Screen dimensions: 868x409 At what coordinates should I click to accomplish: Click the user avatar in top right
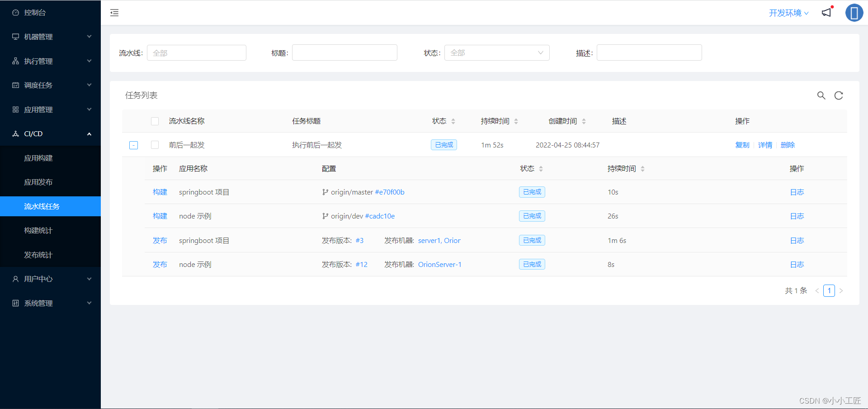coord(854,13)
